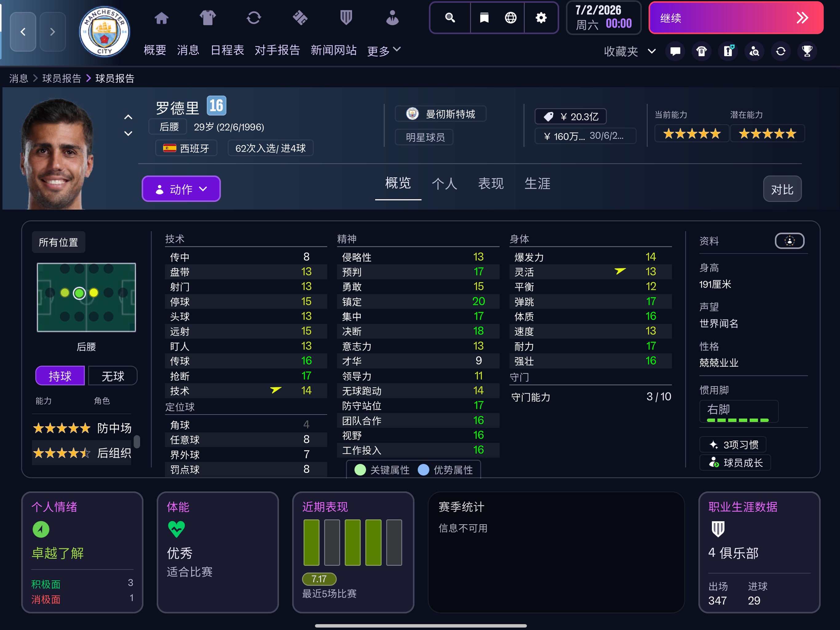Click the bookmark icon
This screenshot has width=840, height=630.
484,18
